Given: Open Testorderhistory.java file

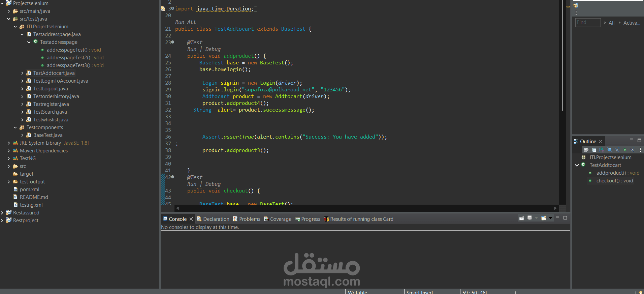Looking at the screenshot, I should (x=56, y=96).
